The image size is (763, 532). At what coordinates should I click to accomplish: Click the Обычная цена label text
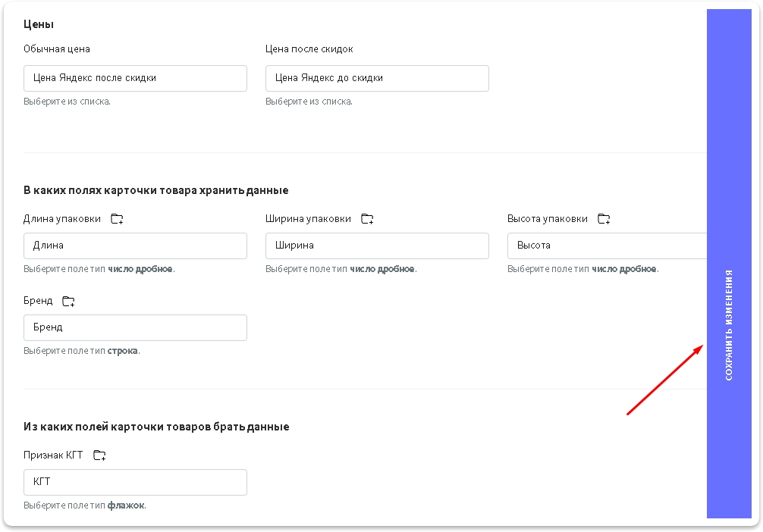[x=57, y=49]
